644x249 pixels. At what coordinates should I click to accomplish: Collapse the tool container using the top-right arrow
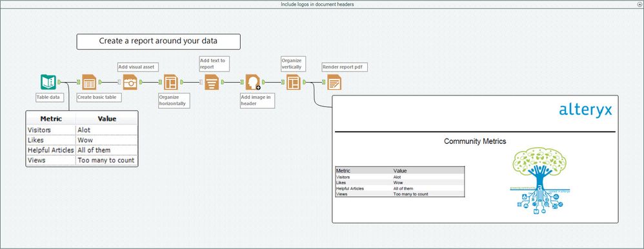(x=640, y=4)
